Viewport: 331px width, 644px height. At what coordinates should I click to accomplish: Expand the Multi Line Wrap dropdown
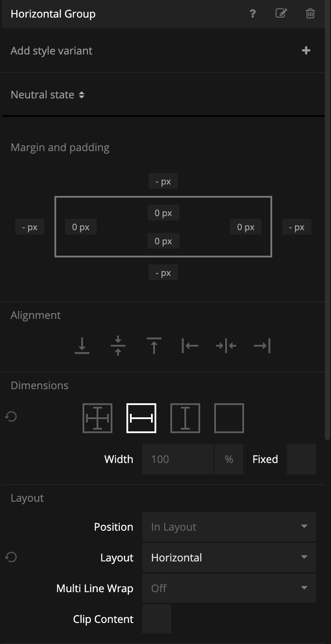(x=229, y=588)
